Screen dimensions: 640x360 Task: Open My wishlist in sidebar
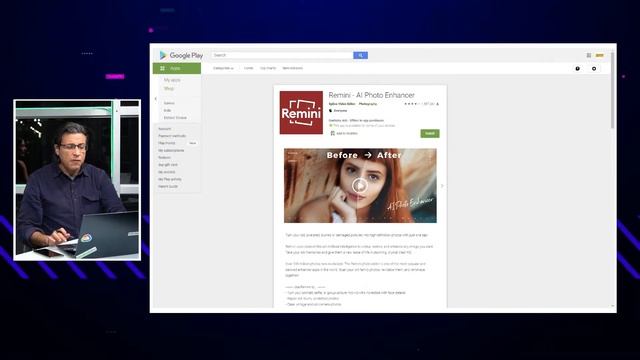[167, 172]
